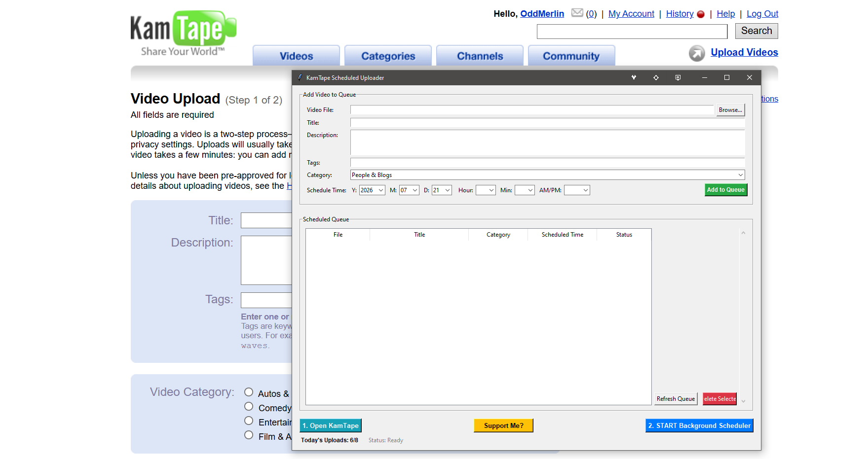
Task: Click the scroll up arrow in Scheduled Queue
Action: click(x=743, y=233)
